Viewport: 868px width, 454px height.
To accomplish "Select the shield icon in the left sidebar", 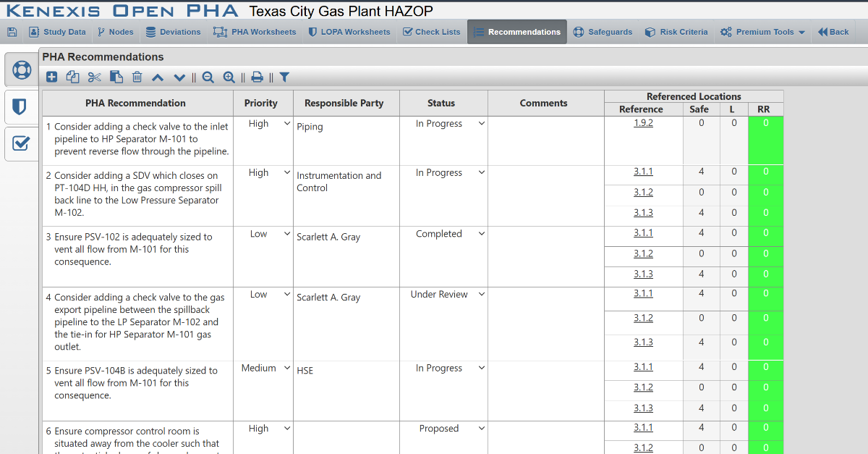I will coord(21,106).
